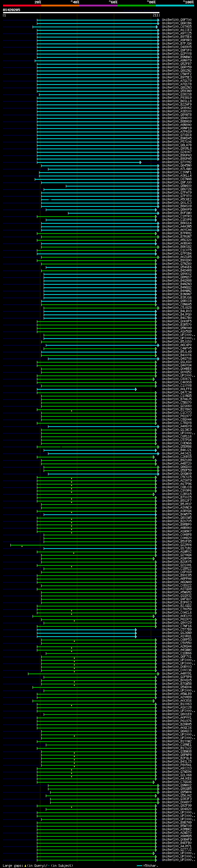Click the orange ~40% identity legend segment
197x868 pixels.
point(60,6)
